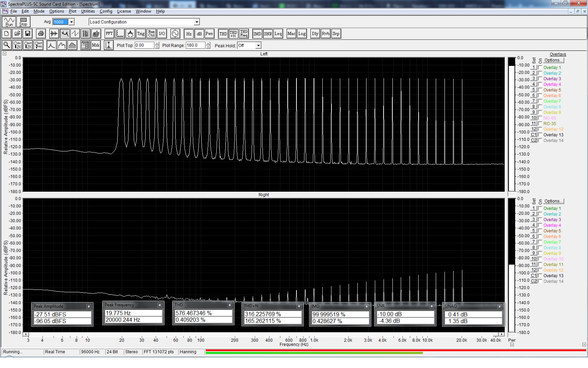Open the Load Configuration dropdown

click(x=197, y=22)
